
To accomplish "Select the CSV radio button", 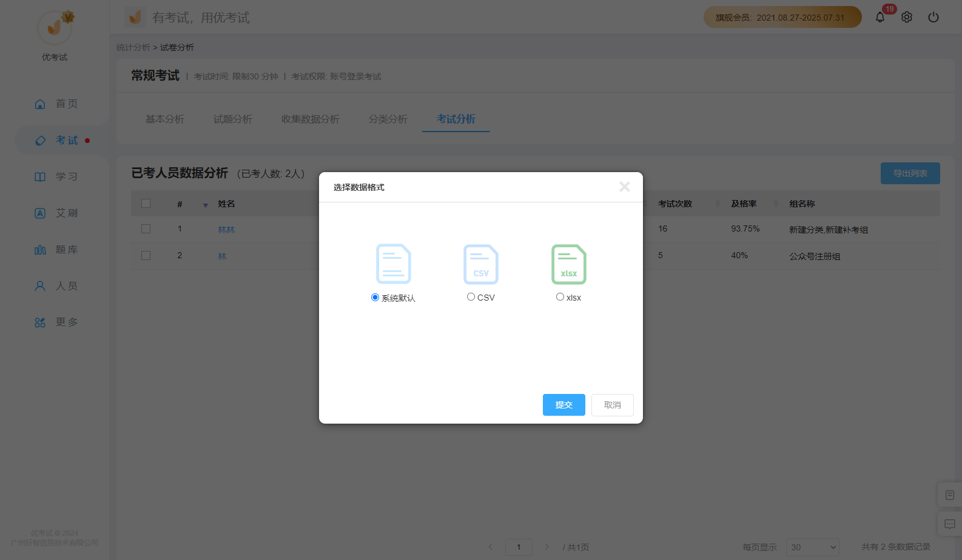I will coord(471,297).
